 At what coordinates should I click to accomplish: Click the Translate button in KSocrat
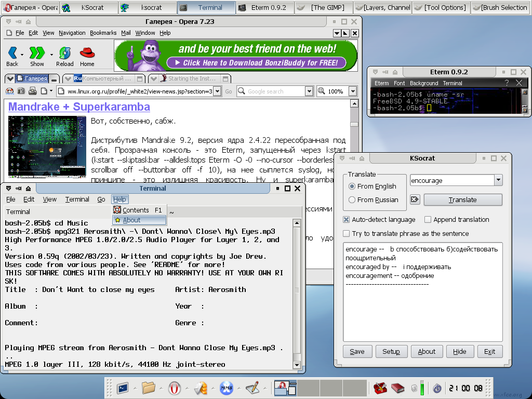tap(463, 200)
